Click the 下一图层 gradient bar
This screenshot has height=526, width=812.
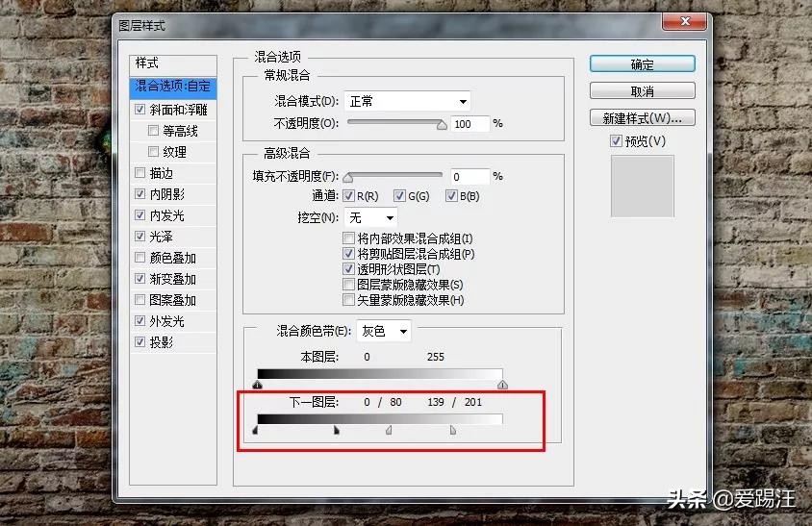380,419
